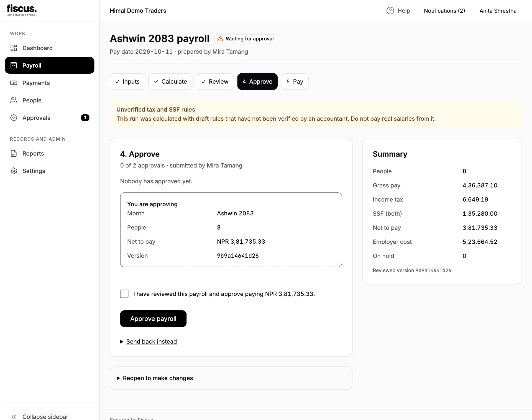
Task: Click version value 9b9a14641d26 in approving box
Action: click(238, 256)
